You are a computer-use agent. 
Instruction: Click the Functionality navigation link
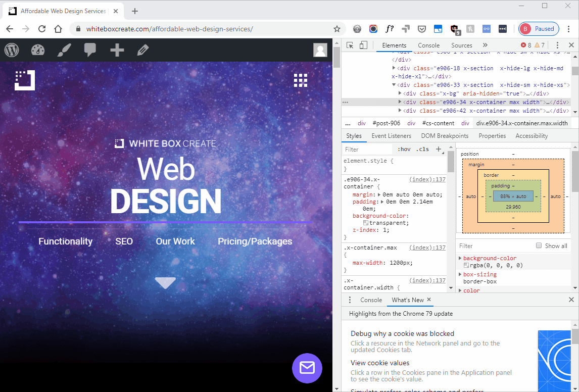pos(65,241)
